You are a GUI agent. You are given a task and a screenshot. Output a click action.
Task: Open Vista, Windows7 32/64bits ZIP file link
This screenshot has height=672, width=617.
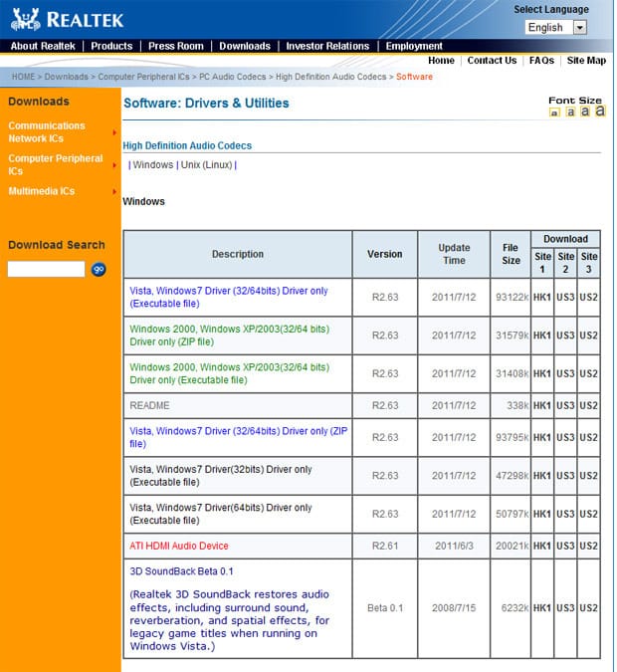click(238, 437)
